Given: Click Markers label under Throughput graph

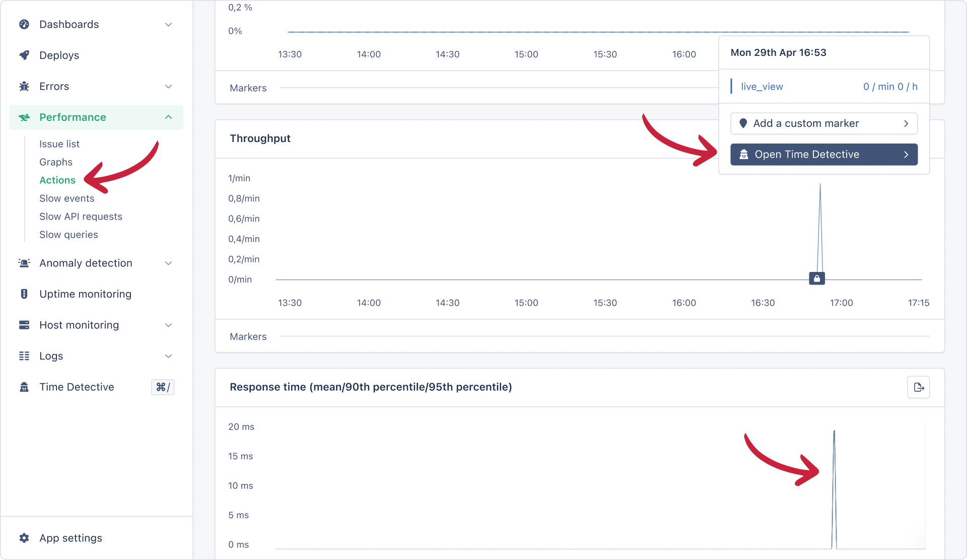Looking at the screenshot, I should pos(248,336).
